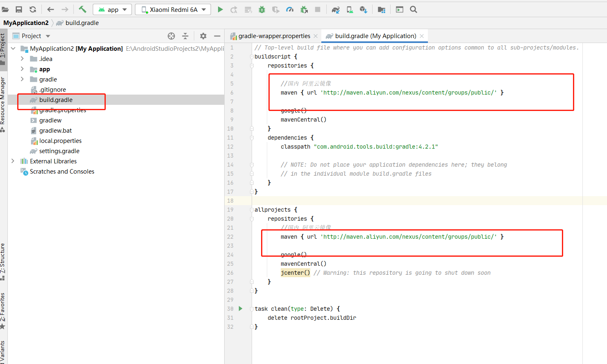Navigate back with the left arrow
Screen dimensions: 607x364
(51, 9)
